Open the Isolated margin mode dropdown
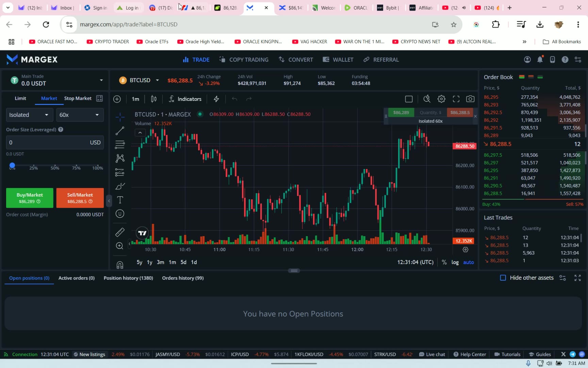The height and width of the screenshot is (368, 588). pos(30,115)
